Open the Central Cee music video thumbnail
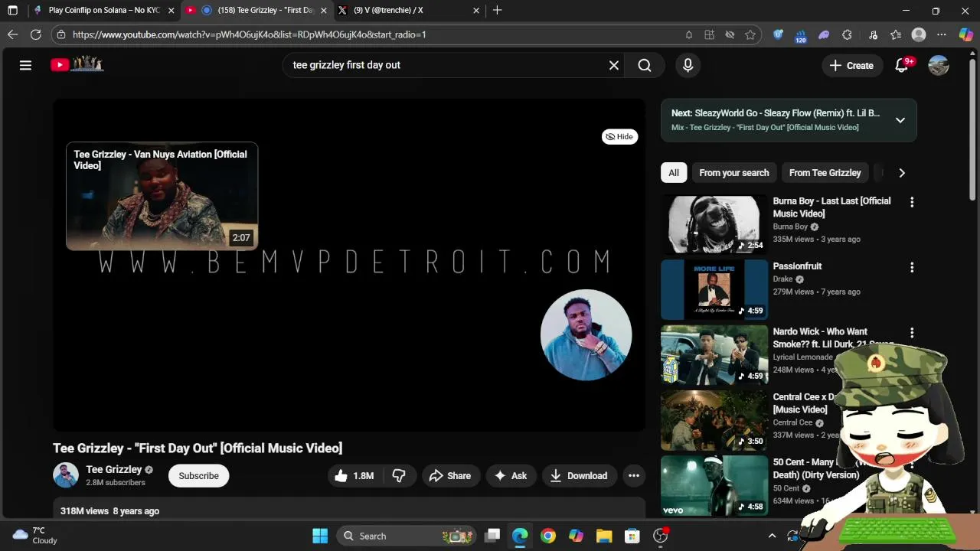The width and height of the screenshot is (980, 551). point(714,420)
